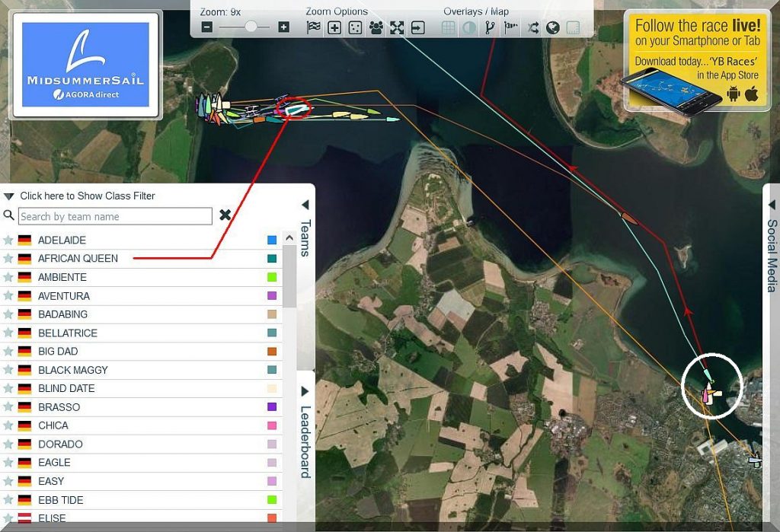Toggle the star next to BIG DAD
Image resolution: width=780 pixels, height=532 pixels.
pyautogui.click(x=8, y=352)
